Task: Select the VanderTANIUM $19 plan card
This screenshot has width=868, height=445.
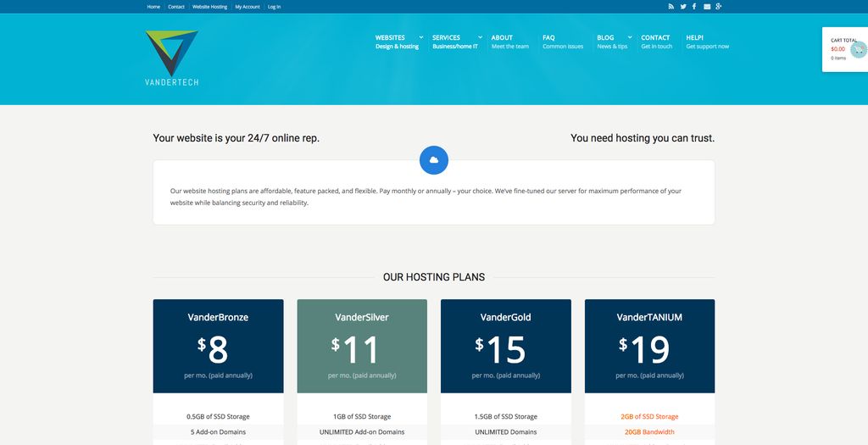Action: tap(650, 346)
